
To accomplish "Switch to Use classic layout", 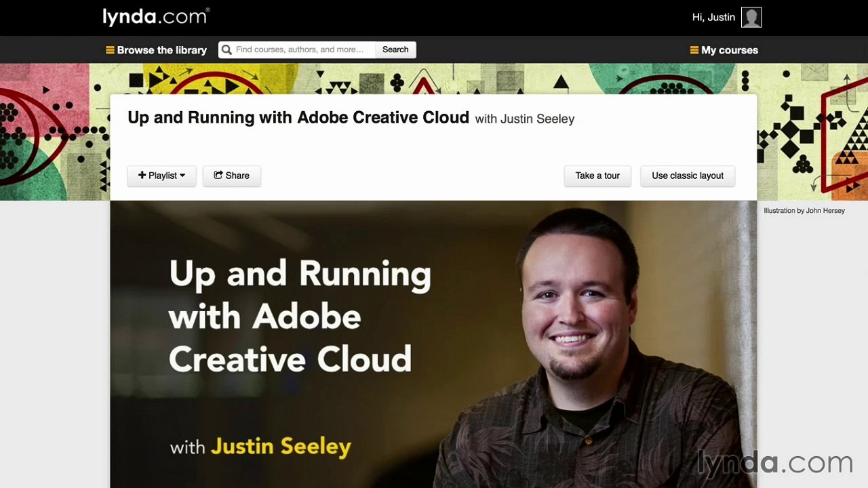I will pos(688,176).
